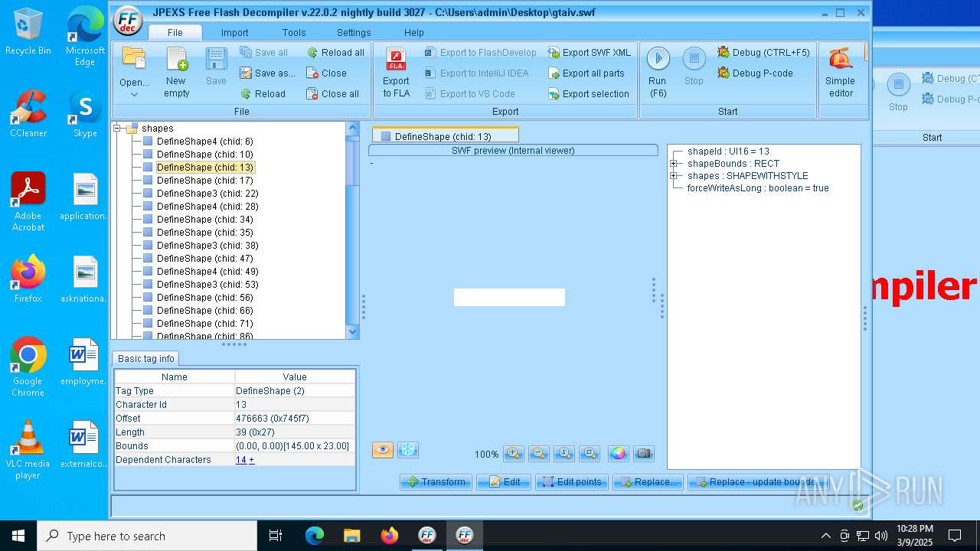
Task: Select DefineShape3 (chid: 22) in tree
Action: coord(207,193)
